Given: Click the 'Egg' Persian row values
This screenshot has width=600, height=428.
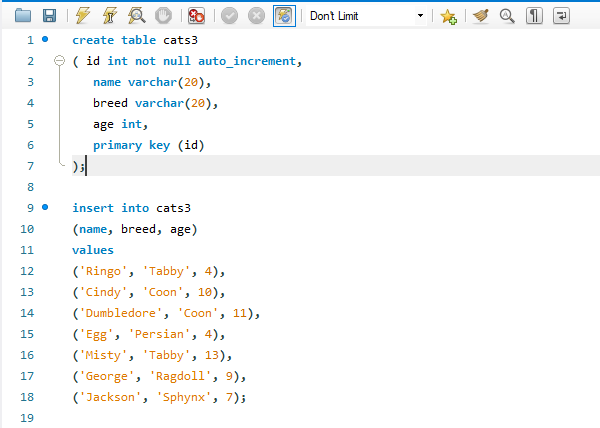Looking at the screenshot, I should 148,334.
